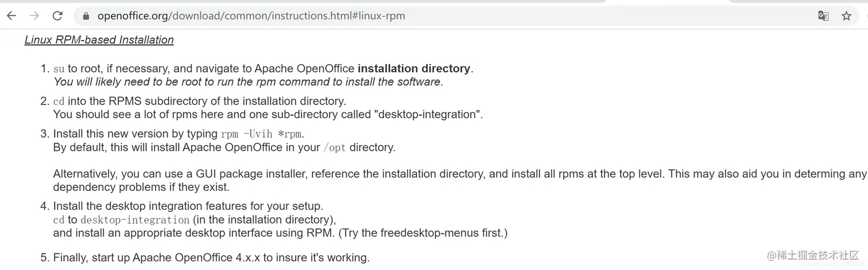Bookmark this page with the star icon
Viewport: 868px width, 270px height.
(x=846, y=16)
